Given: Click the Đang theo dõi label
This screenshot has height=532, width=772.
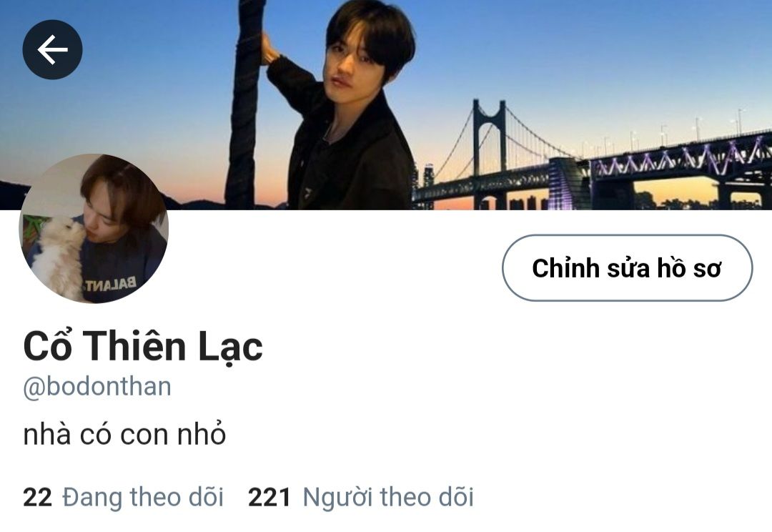Looking at the screenshot, I should [x=143, y=497].
